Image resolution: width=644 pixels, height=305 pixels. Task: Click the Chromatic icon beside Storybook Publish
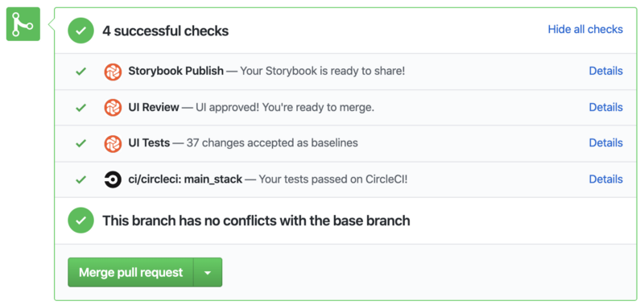pyautogui.click(x=113, y=72)
